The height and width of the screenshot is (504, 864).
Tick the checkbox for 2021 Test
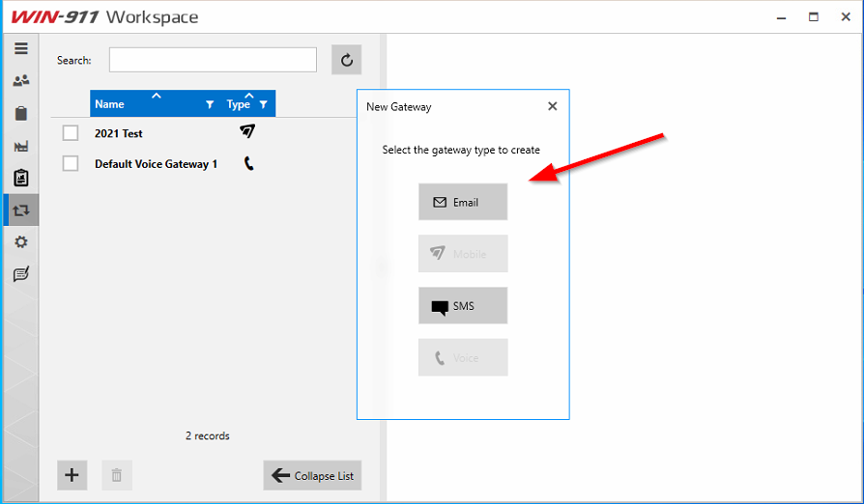(71, 133)
